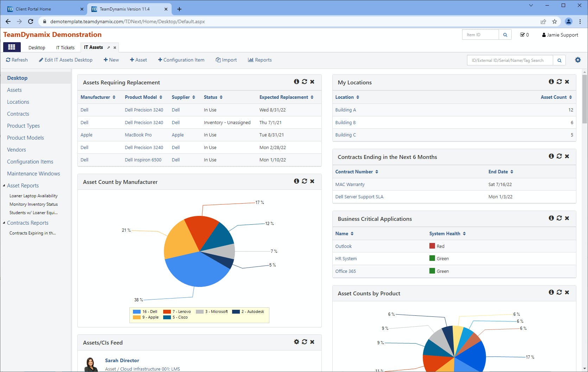Open the application grid menu icon

pos(12,47)
